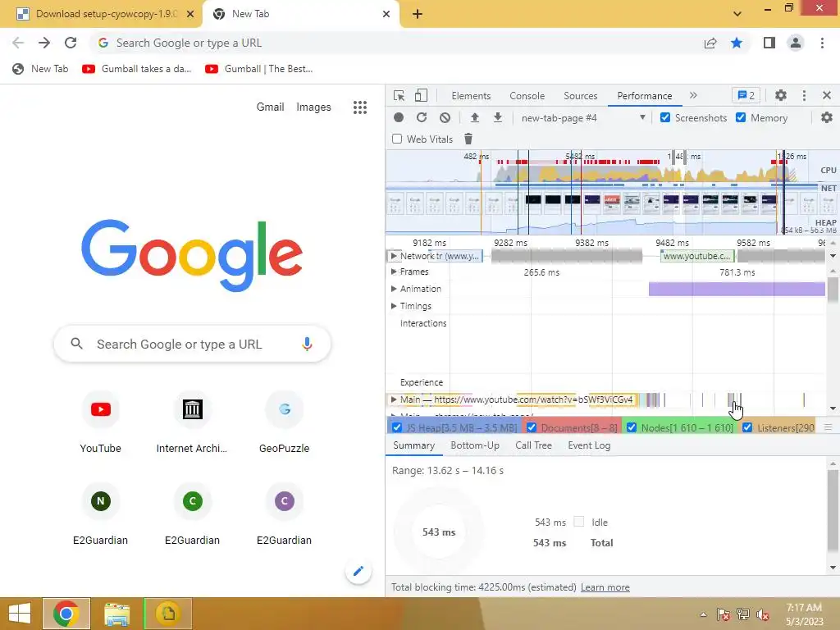840x630 pixels.
Task: Click the www.youtube.c... network request bar
Action: 696,256
